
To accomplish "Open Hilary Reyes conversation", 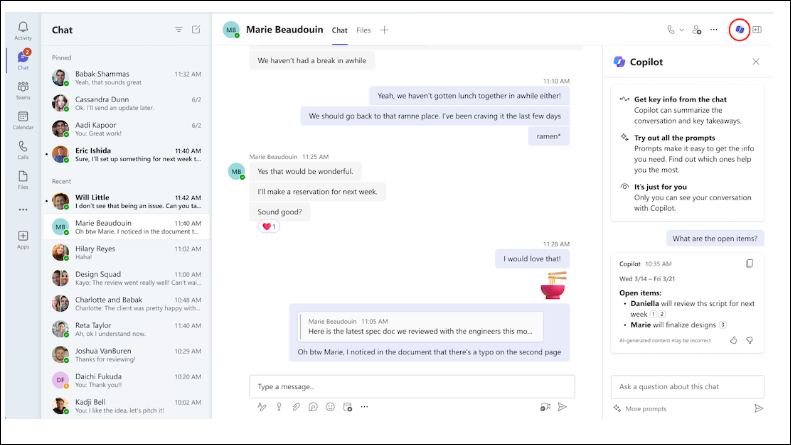I will (x=127, y=252).
